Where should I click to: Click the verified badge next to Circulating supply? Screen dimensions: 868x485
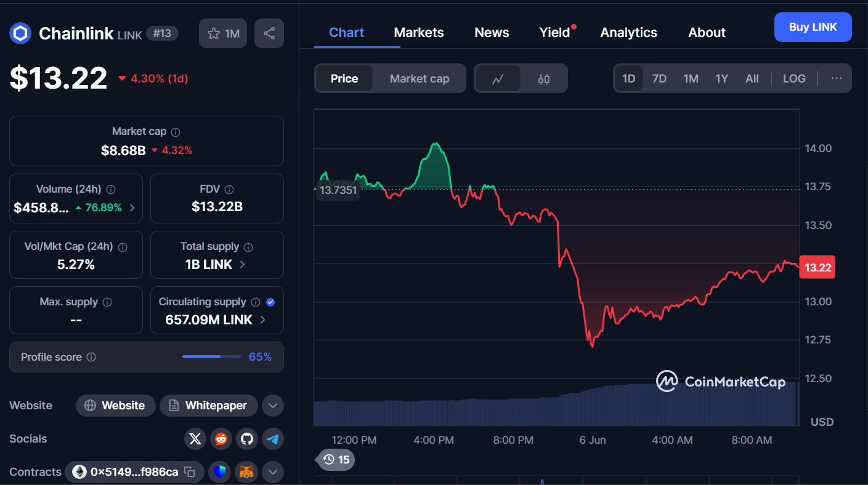pos(270,302)
